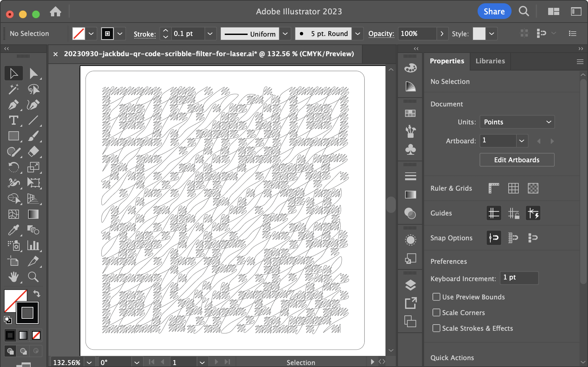Select the Properties panel tab
The height and width of the screenshot is (367, 588).
447,61
